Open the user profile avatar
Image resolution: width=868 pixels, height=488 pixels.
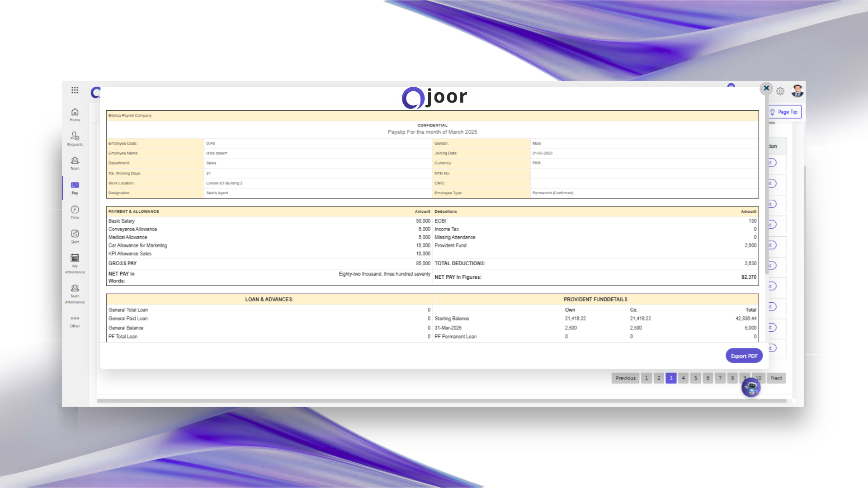pos(797,91)
